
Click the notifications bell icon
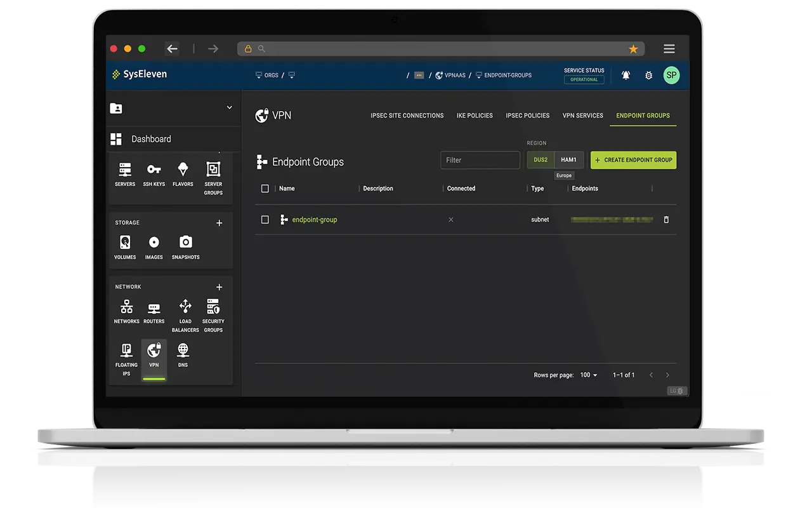(625, 75)
